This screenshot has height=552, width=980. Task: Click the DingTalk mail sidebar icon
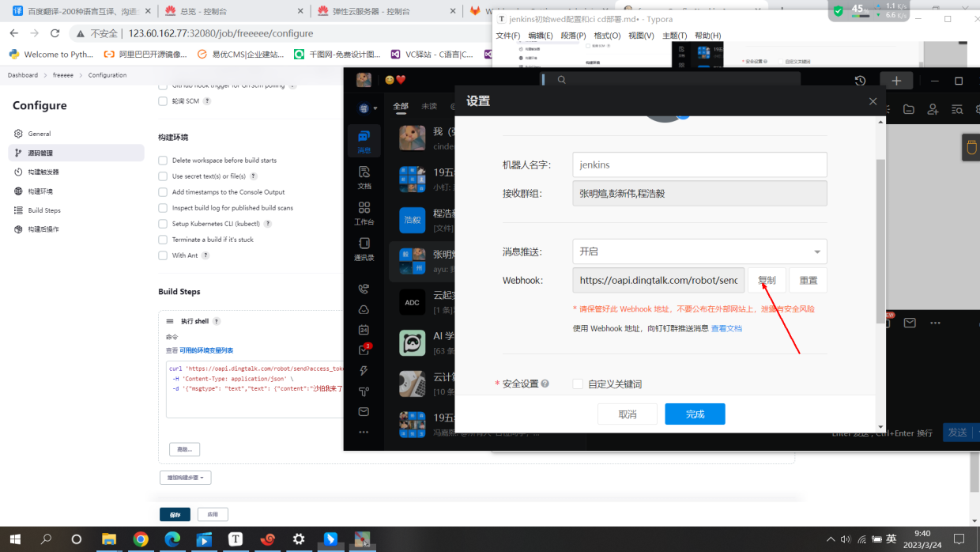click(364, 412)
